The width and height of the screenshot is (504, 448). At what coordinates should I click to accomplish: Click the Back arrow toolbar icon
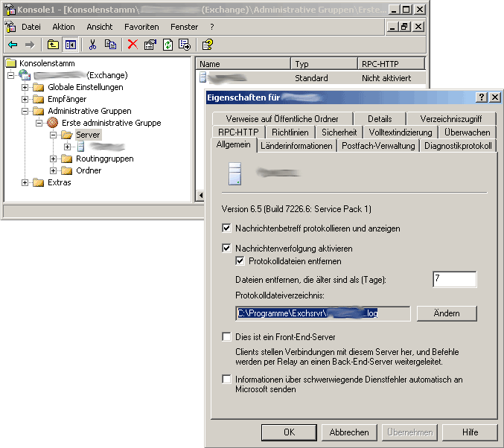pos(13,45)
